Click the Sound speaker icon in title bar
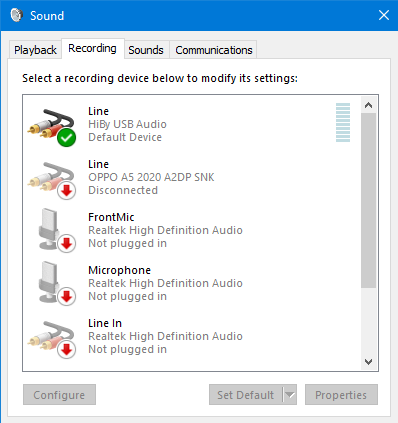Viewport: 398px width, 423px height. [16, 15]
